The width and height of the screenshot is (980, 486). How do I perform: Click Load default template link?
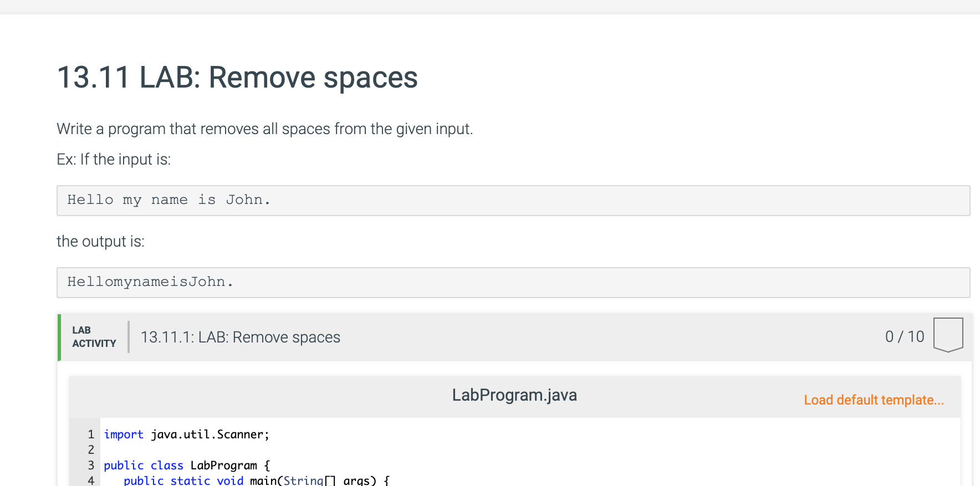(x=874, y=400)
